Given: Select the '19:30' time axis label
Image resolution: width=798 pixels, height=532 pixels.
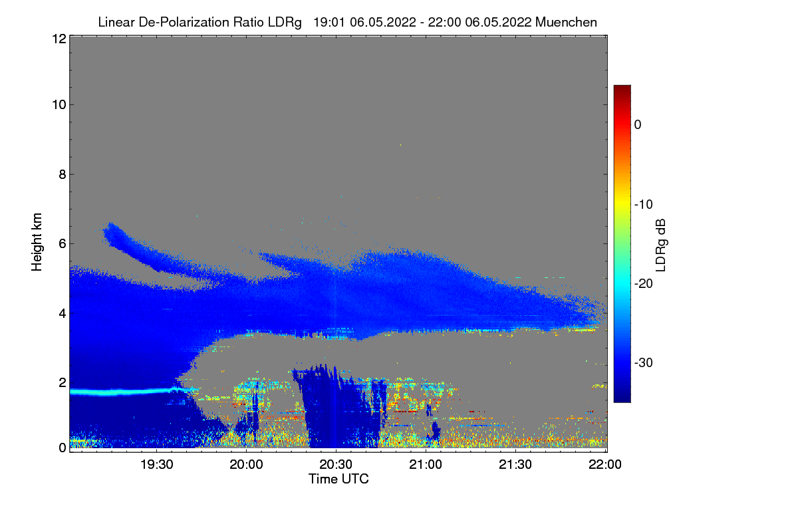Looking at the screenshot, I should [158, 465].
